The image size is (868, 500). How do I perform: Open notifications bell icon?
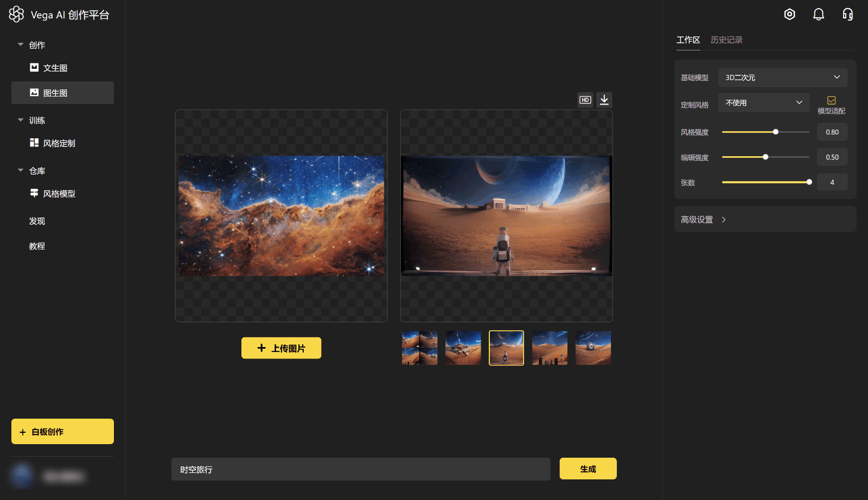(x=819, y=14)
